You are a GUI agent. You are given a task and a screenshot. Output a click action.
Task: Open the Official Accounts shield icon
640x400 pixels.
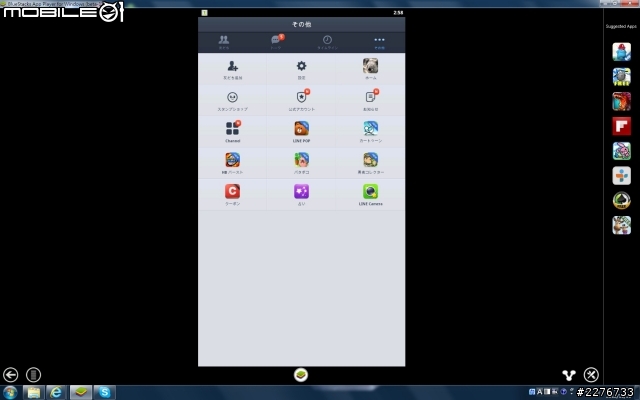tap(302, 97)
